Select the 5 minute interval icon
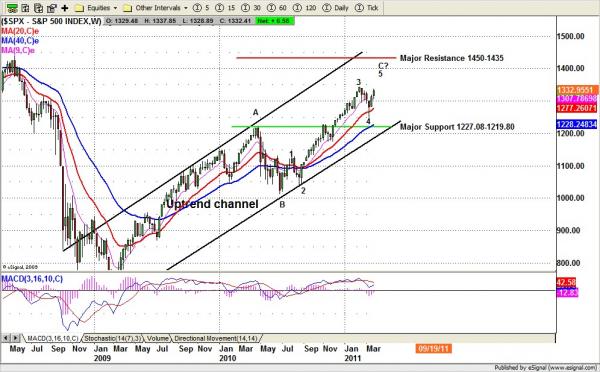The height and width of the screenshot is (372, 600). click(x=201, y=8)
